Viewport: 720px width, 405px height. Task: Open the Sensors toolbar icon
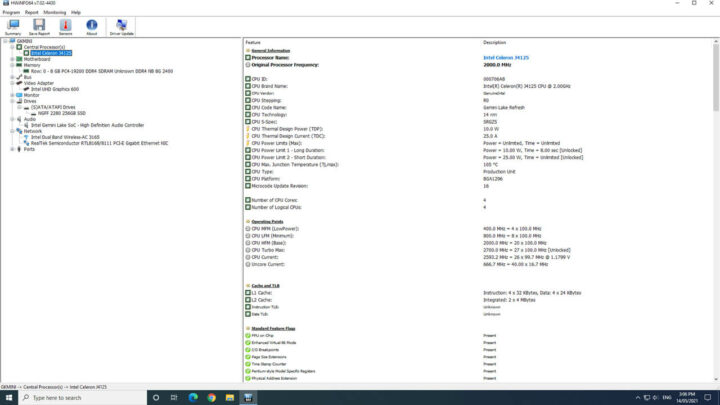pos(65,27)
